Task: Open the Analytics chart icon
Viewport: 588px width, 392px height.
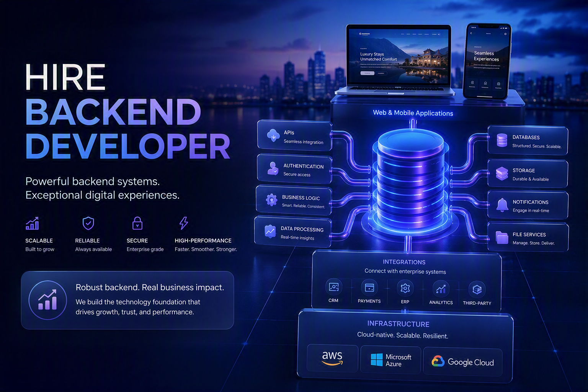Action: [x=441, y=289]
